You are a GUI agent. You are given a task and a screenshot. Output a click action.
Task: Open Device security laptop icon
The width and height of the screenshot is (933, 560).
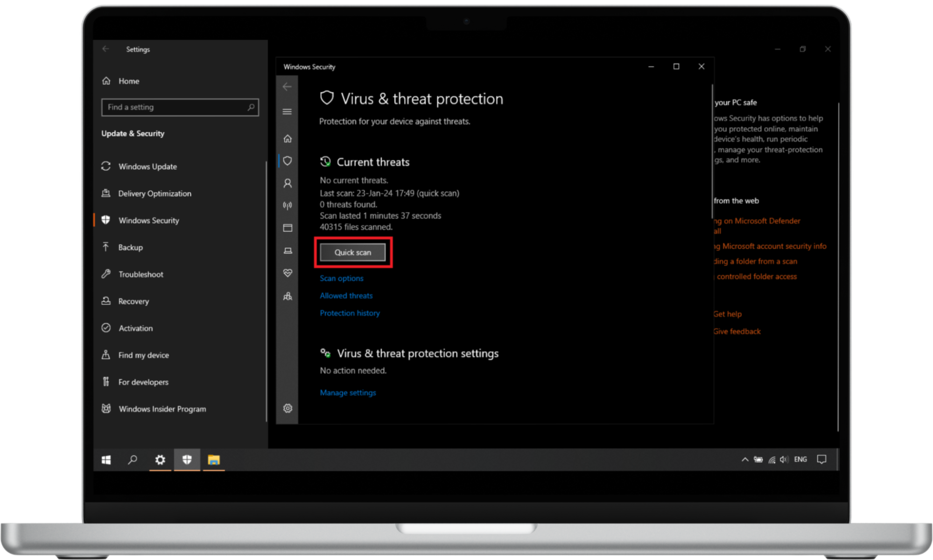click(x=288, y=251)
